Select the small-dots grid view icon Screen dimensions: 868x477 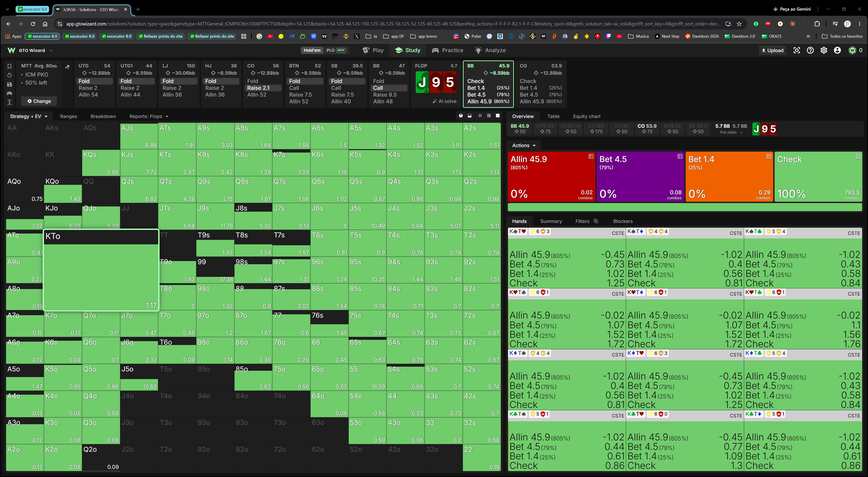489,116
